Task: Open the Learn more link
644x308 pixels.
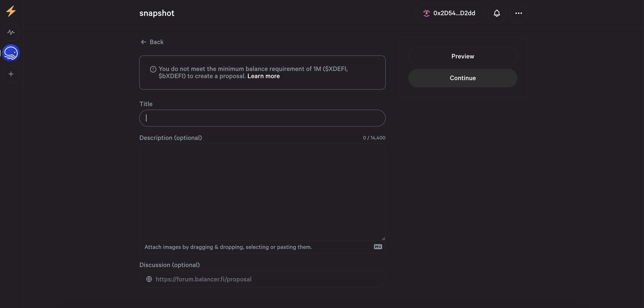Action: [264, 76]
